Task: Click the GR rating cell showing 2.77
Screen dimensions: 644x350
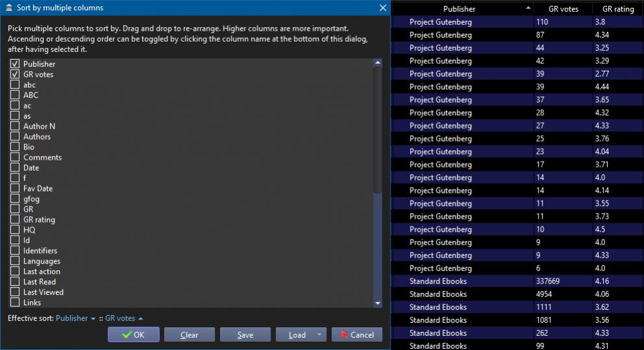Action: click(618, 73)
